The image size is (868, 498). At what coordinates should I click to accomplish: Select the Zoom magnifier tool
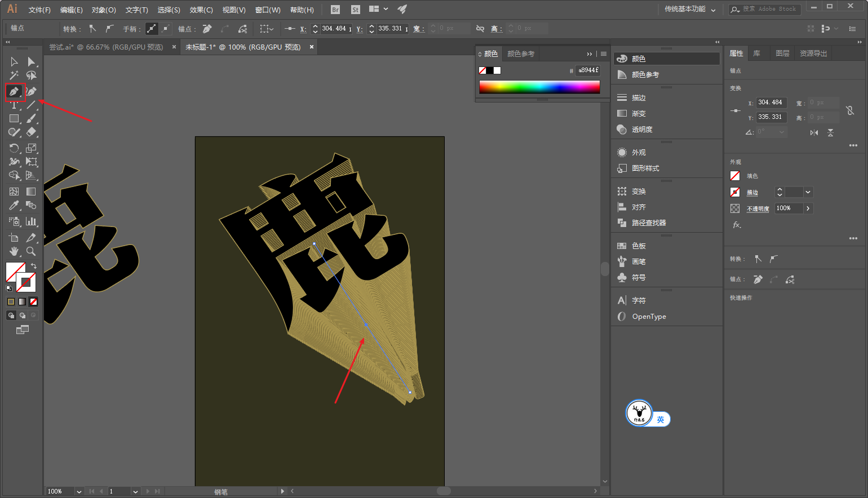32,251
